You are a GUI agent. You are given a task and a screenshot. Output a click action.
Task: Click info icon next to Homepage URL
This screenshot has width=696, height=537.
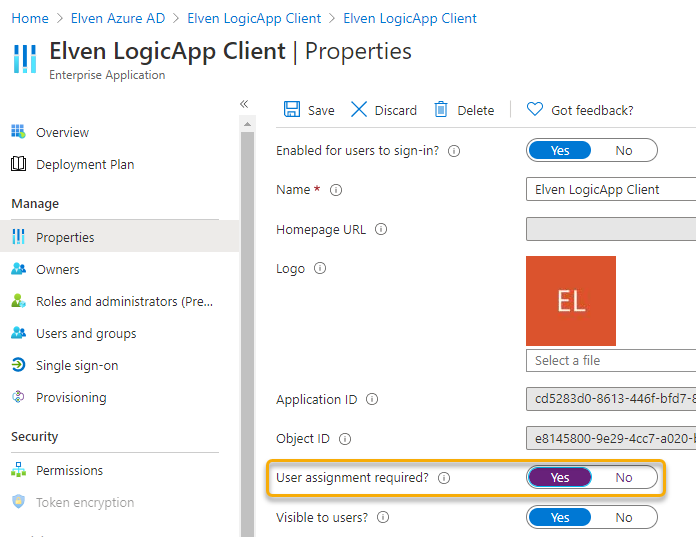pos(381,229)
